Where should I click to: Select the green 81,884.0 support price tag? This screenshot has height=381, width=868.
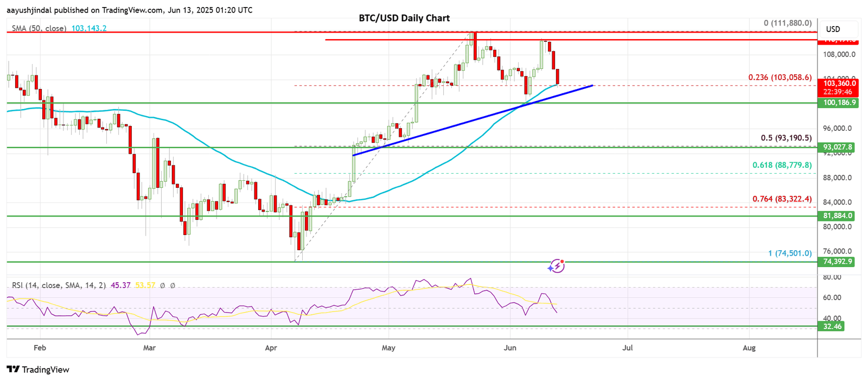tap(839, 215)
